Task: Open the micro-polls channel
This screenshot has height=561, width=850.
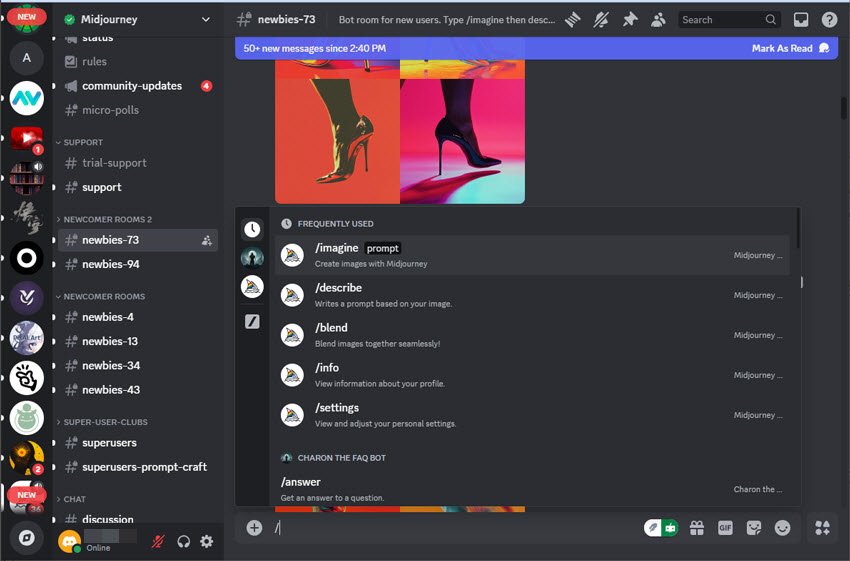Action: [x=137, y=110]
